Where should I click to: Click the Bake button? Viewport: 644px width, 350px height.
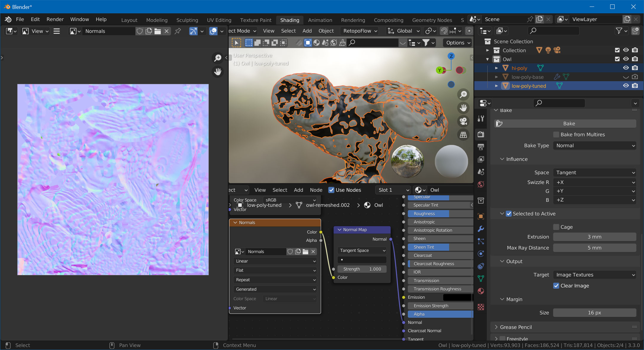coord(565,124)
